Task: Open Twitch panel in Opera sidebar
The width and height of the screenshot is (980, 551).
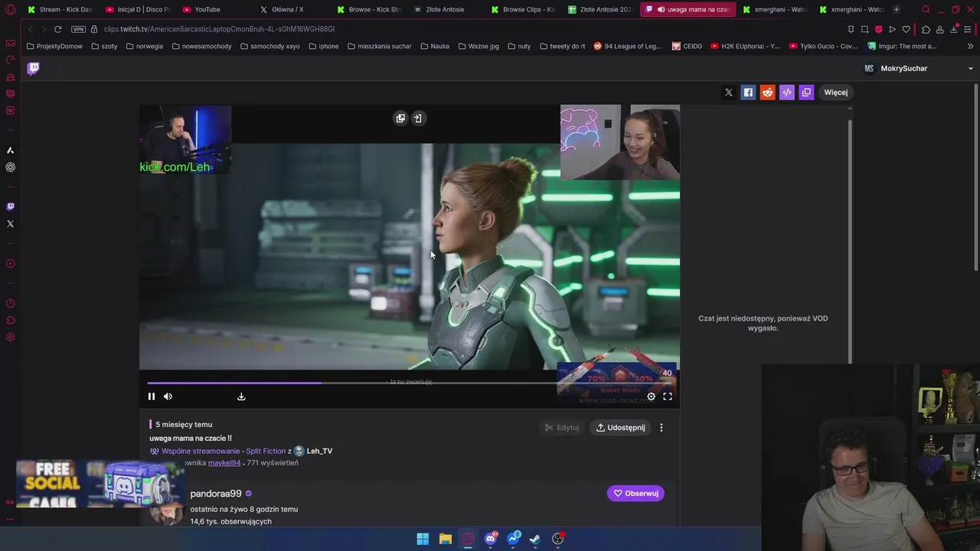Action: click(10, 207)
